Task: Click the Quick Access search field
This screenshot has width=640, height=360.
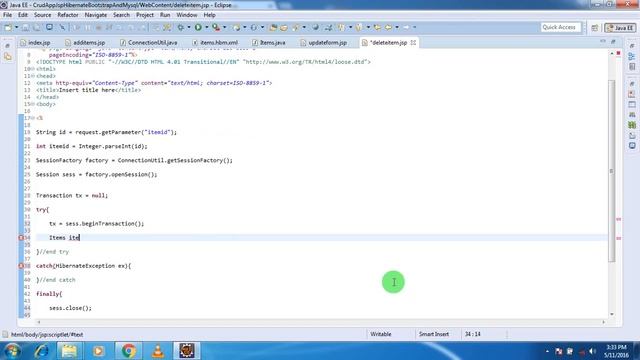Action: tap(560, 27)
